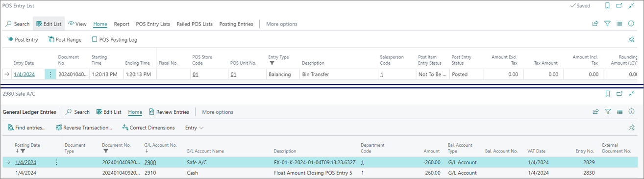This screenshot has height=179, width=644.
Task: Click the Post Range action
Action: click(65, 40)
